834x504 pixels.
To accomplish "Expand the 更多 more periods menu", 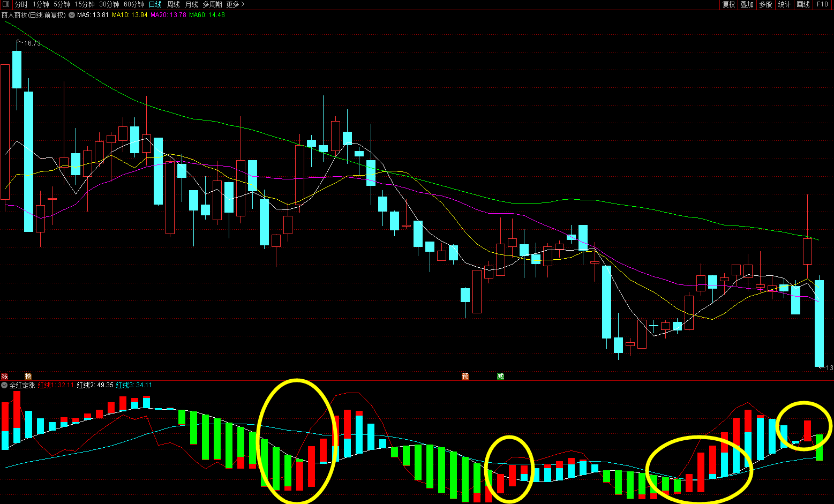I will pyautogui.click(x=235, y=4).
